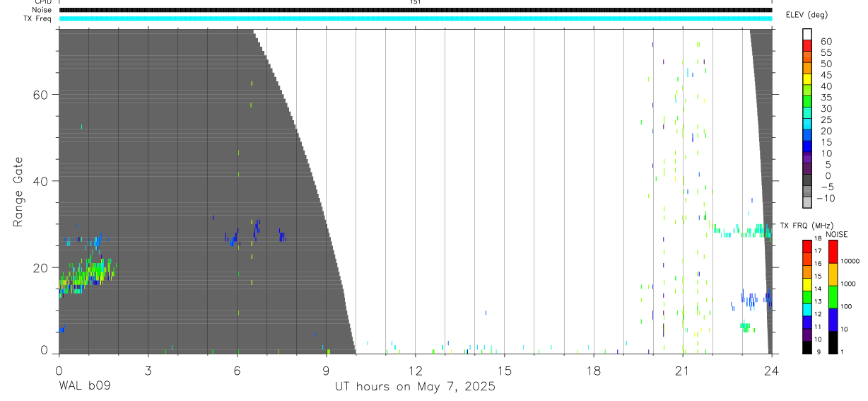Click the yellow swatch in NOISE legend
Screen dimensions: 868x401
pyautogui.click(x=833, y=274)
